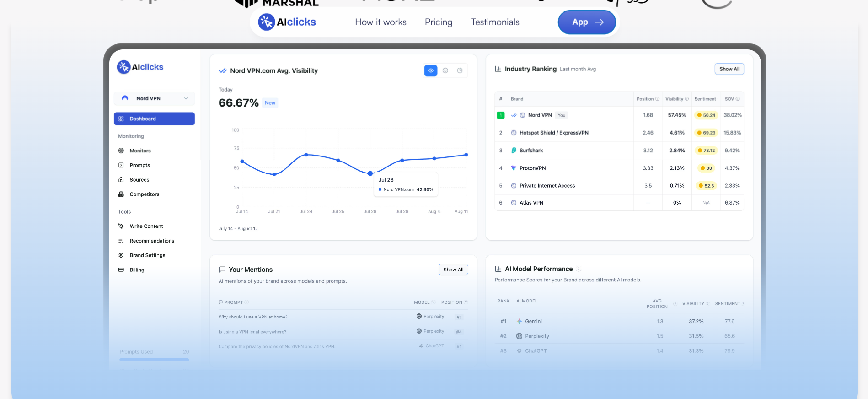Show All in Industry Ranking panel
This screenshot has height=399, width=868.
pos(729,69)
